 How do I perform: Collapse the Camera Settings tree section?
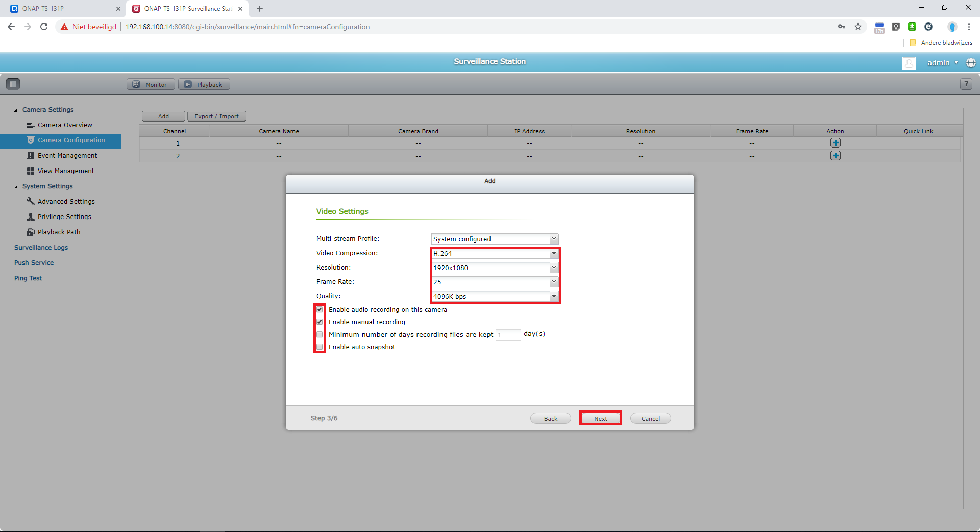click(x=16, y=110)
